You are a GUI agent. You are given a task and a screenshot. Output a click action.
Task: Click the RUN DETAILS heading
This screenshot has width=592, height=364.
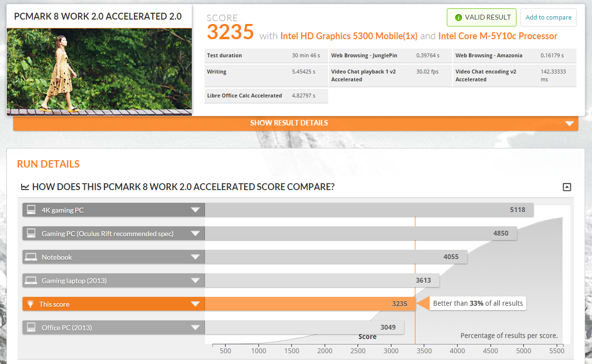48,164
